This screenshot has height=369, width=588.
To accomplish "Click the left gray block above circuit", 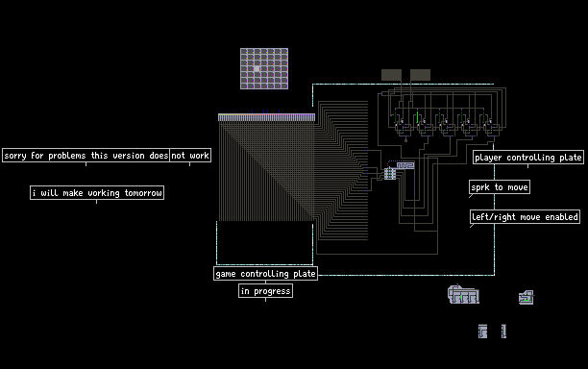I will click(x=391, y=75).
